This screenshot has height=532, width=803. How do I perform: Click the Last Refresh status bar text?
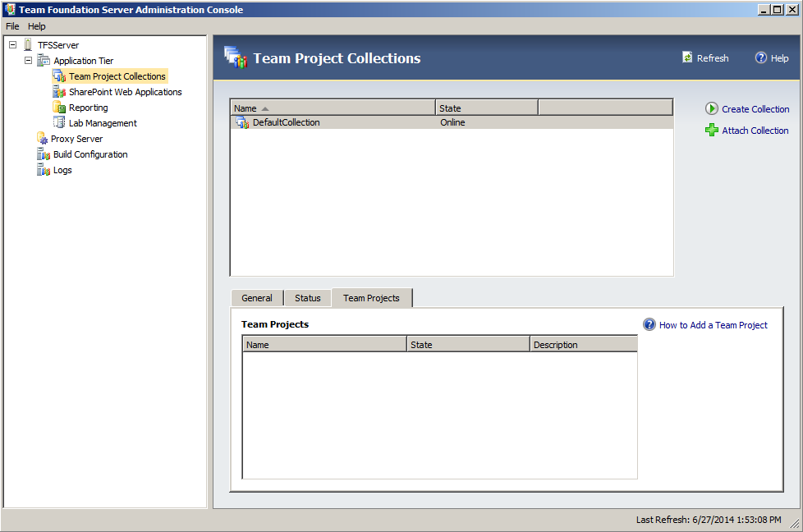point(709,520)
